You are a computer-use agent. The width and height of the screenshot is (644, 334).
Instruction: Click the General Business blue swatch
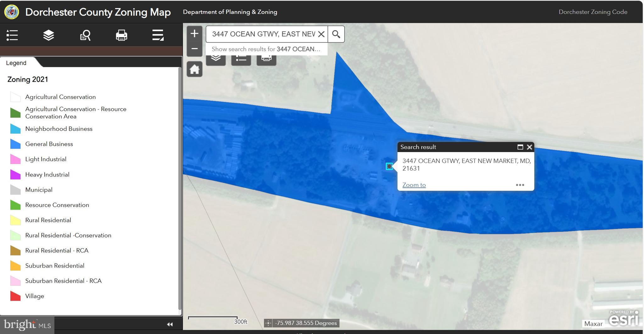click(15, 144)
